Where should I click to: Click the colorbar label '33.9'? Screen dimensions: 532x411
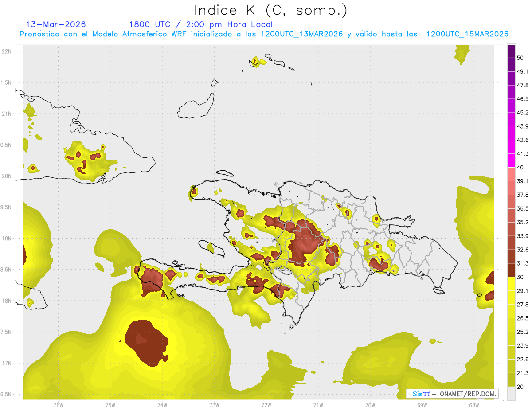click(523, 236)
